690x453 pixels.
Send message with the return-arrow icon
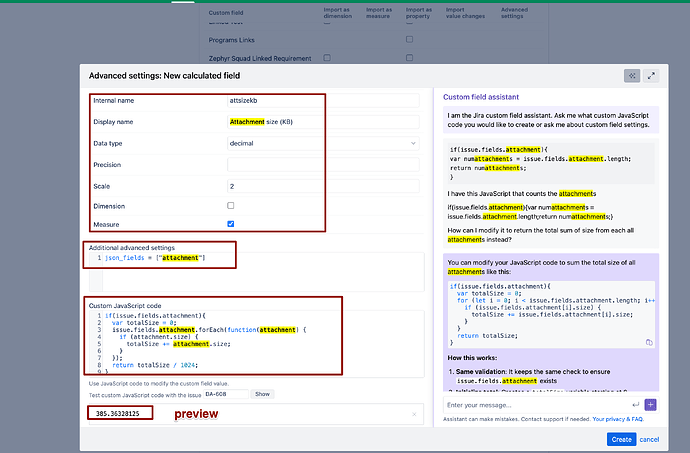point(635,405)
